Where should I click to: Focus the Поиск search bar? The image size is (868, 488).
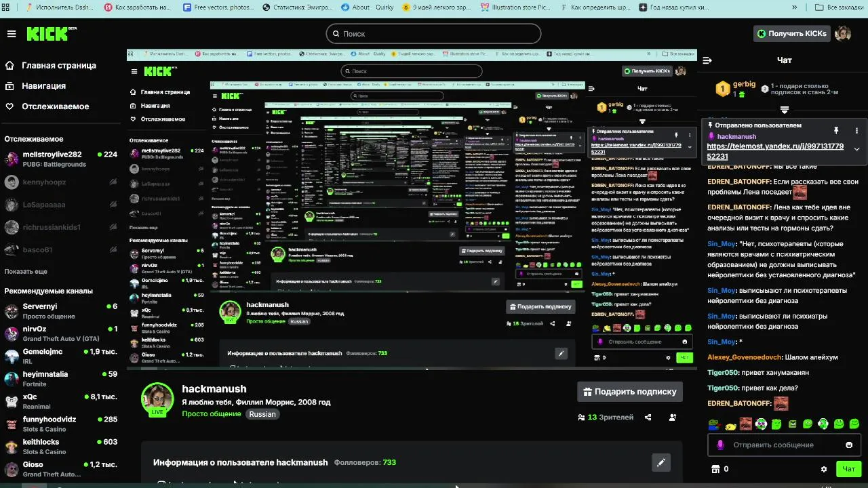tap(433, 33)
